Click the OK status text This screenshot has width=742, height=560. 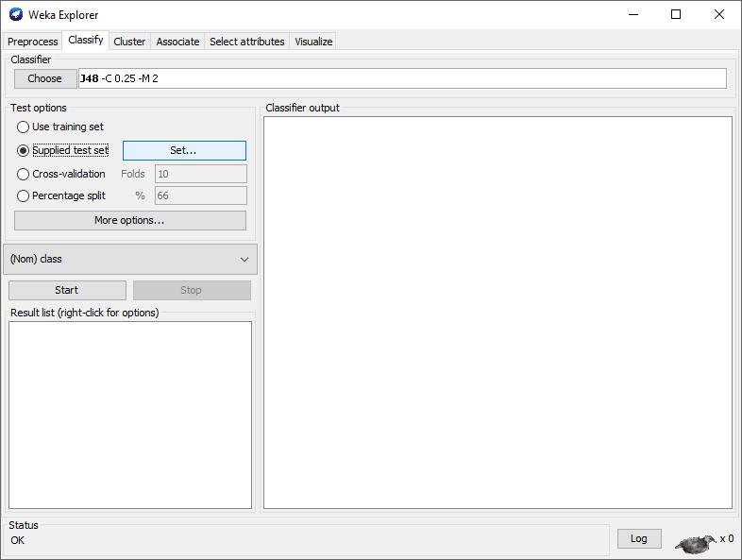pos(18,540)
